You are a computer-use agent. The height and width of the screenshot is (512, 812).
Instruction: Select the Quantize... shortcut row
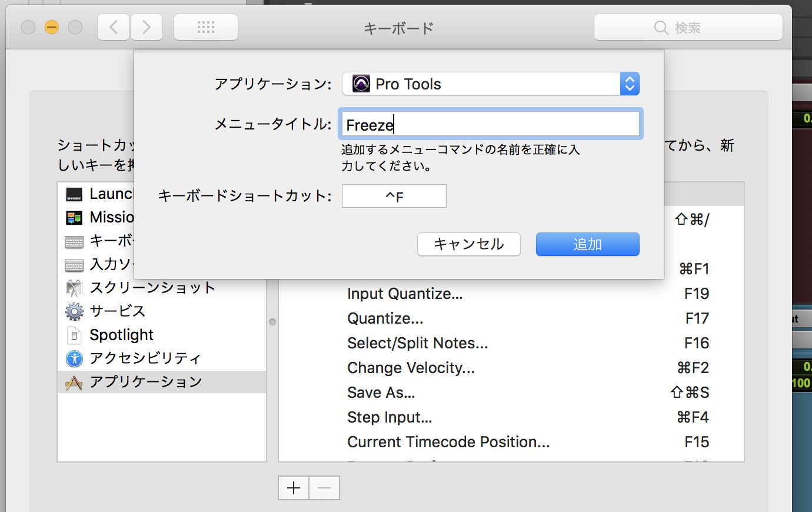tap(511, 318)
